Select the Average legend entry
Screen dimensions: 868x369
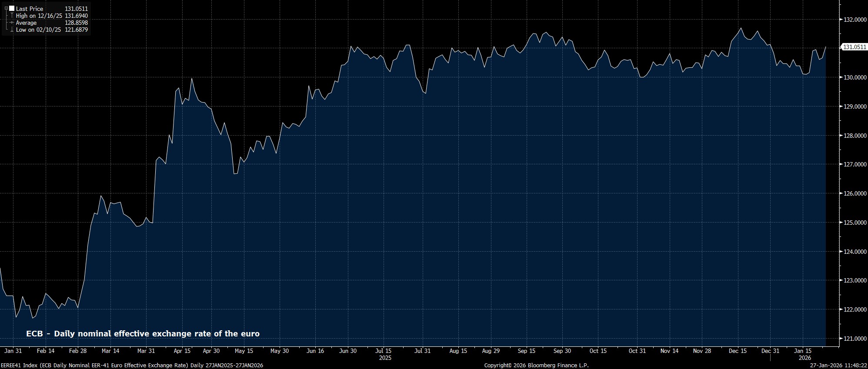pos(26,23)
